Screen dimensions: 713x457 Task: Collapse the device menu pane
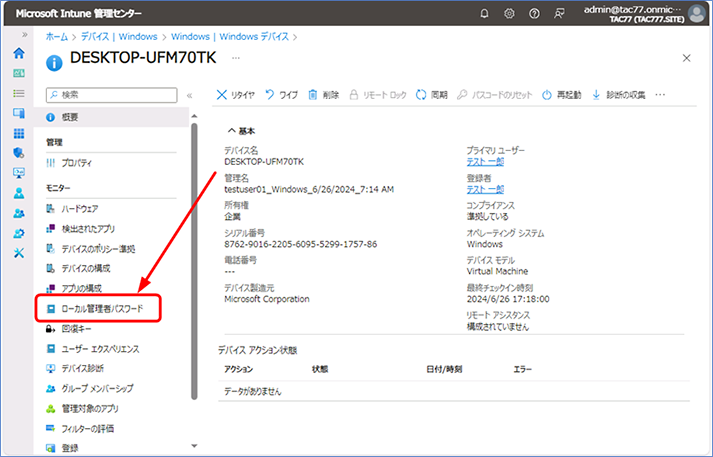click(x=189, y=95)
